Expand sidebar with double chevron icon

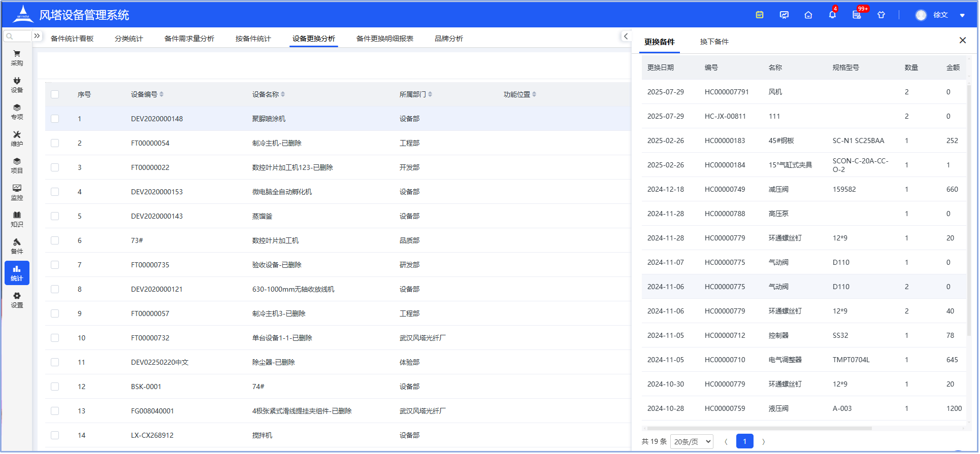pyautogui.click(x=37, y=36)
